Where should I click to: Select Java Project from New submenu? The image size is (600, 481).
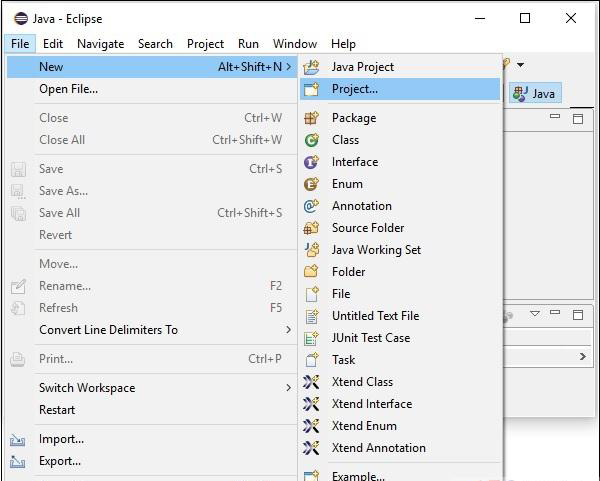[400, 67]
